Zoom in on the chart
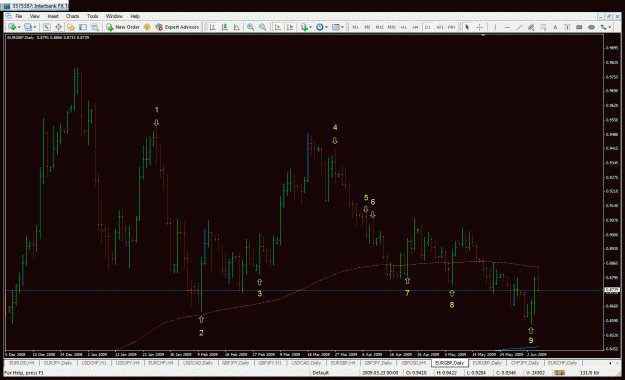 click(x=250, y=27)
